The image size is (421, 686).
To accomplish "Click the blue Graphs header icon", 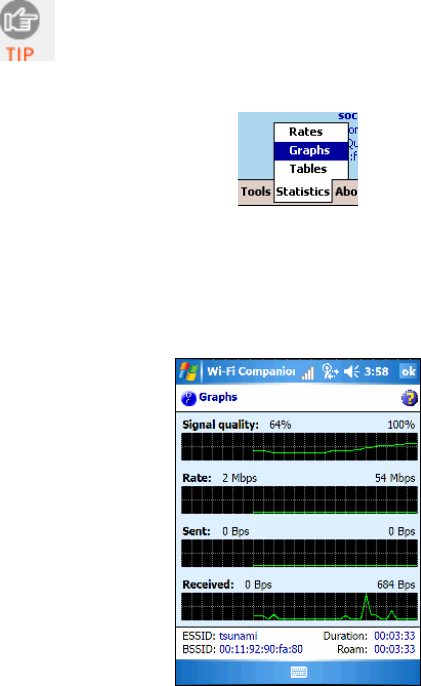I will click(189, 398).
